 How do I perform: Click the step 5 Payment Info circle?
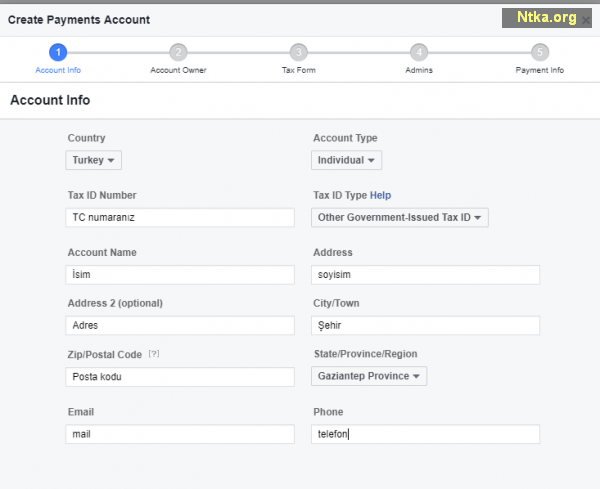pos(540,53)
